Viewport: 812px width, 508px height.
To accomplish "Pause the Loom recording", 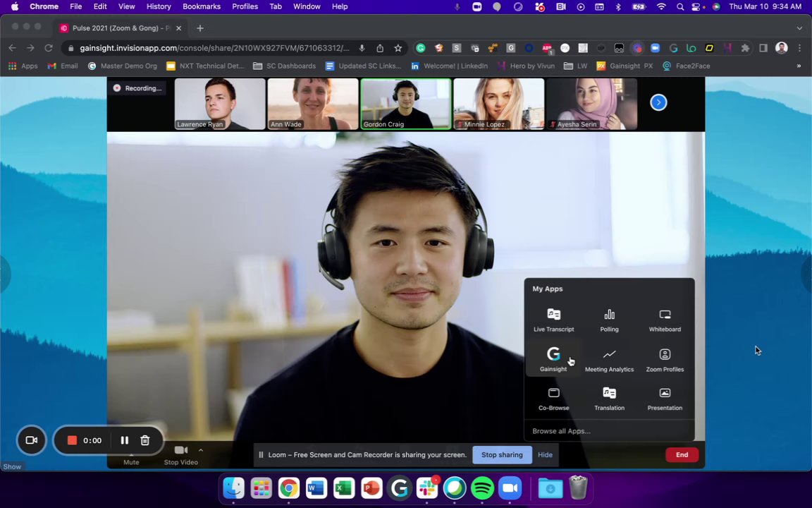I will click(x=124, y=440).
